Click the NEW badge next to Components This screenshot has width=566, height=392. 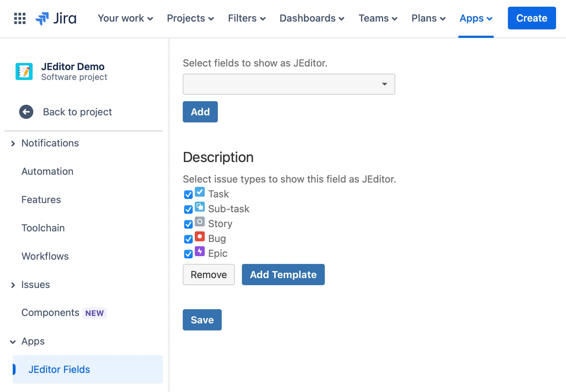point(95,313)
